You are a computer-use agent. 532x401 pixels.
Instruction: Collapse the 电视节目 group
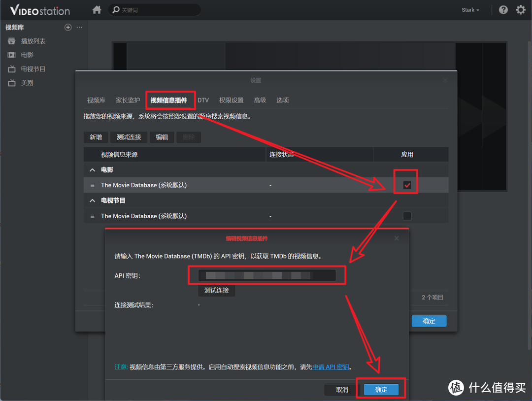[92, 201]
